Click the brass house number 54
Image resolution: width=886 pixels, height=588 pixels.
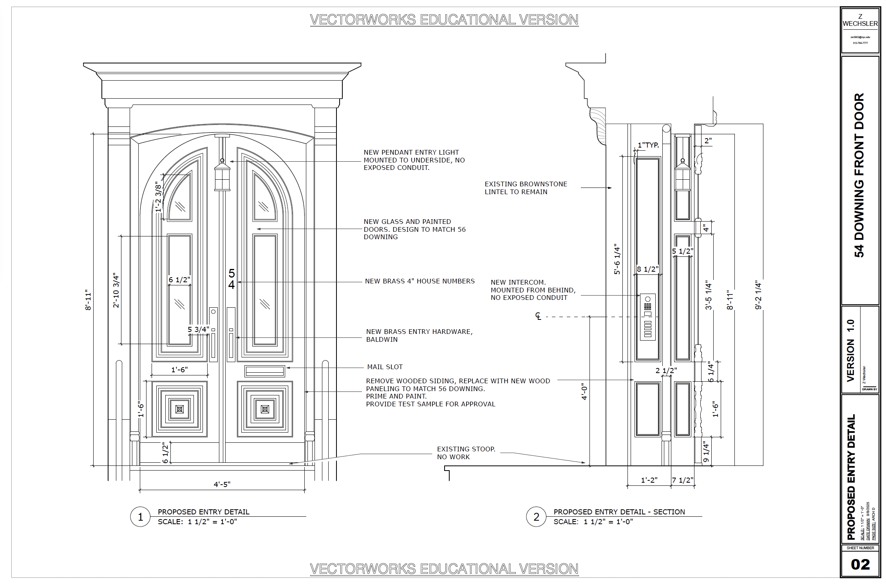pos(231,279)
